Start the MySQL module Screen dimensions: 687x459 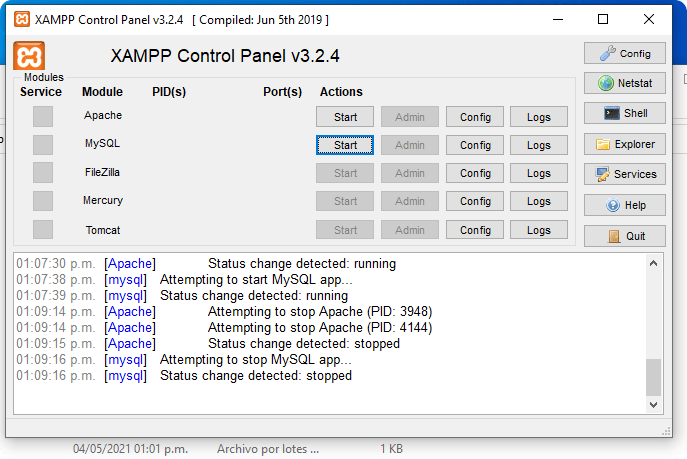345,145
